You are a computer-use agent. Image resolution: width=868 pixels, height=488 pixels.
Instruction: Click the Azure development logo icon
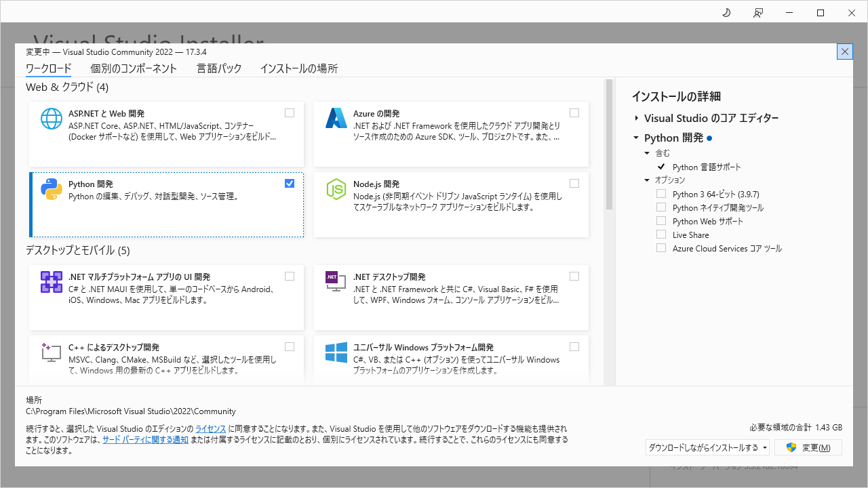click(x=336, y=119)
